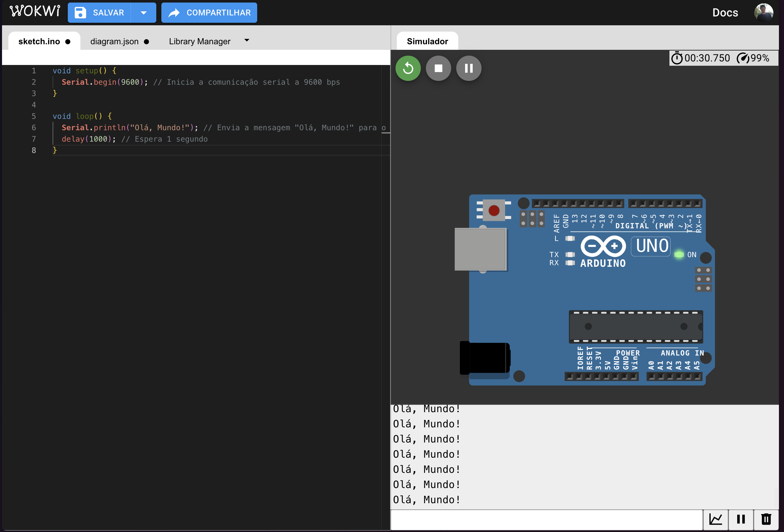
Task: Open the Docs link
Action: click(x=725, y=12)
